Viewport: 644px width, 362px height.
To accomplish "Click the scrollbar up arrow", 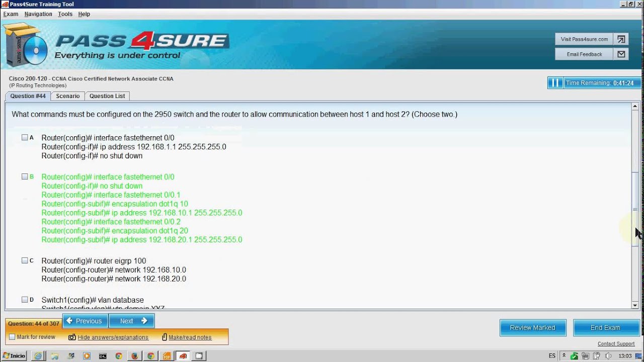I will [x=635, y=107].
